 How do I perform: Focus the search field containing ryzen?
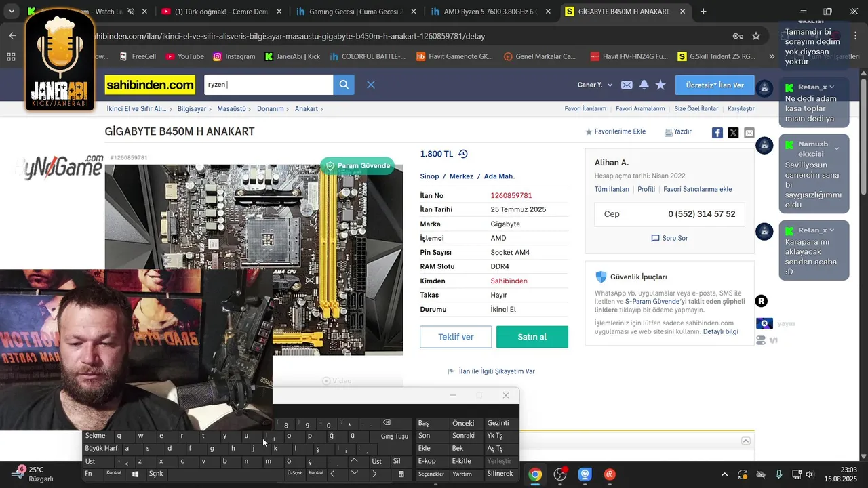click(269, 85)
